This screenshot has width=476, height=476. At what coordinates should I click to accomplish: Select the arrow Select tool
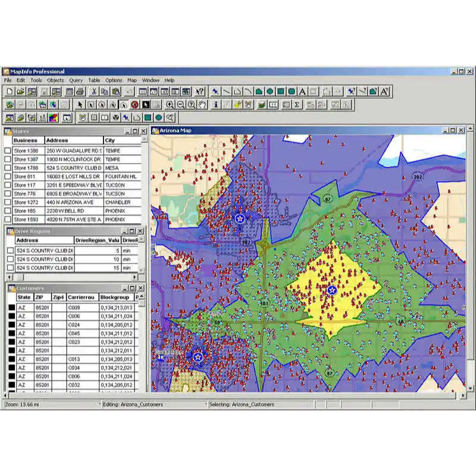pos(80,105)
